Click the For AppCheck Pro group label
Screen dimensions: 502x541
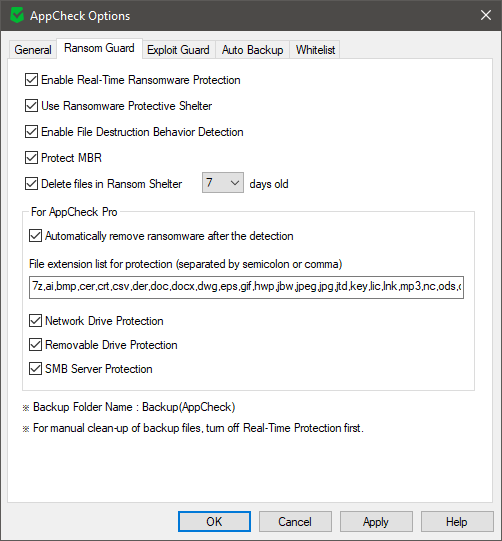74,212
